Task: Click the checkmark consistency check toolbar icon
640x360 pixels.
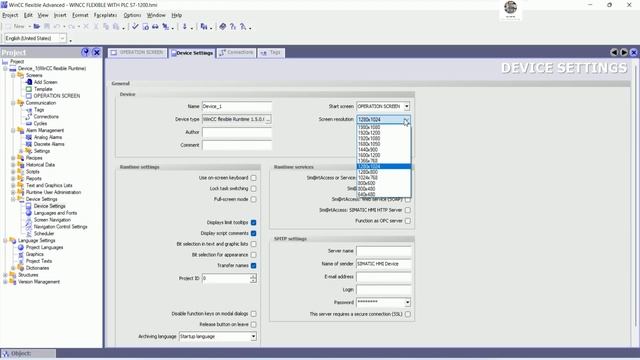Action: [135, 27]
